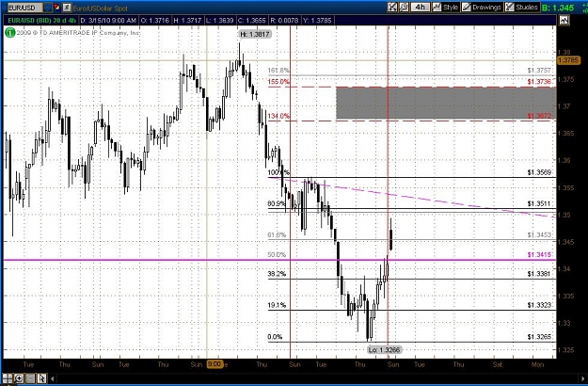Open the Drawings menu
Image resolution: width=588 pixels, height=386 pixels.
coord(482,8)
